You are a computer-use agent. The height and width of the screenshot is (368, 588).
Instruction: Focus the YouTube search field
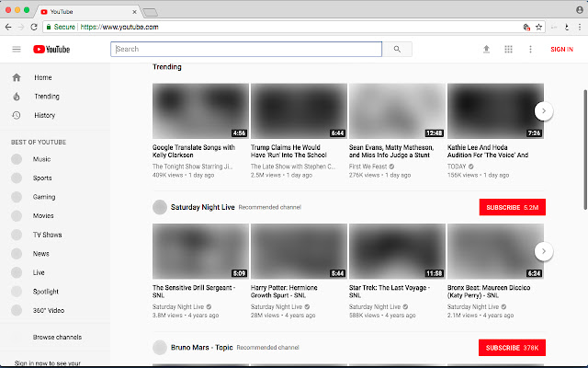(x=246, y=49)
